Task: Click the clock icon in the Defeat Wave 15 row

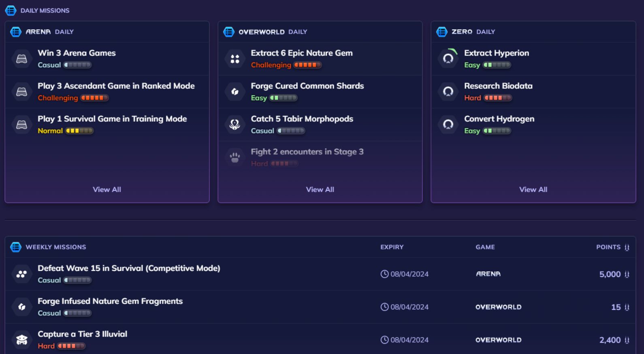Action: tap(384, 274)
